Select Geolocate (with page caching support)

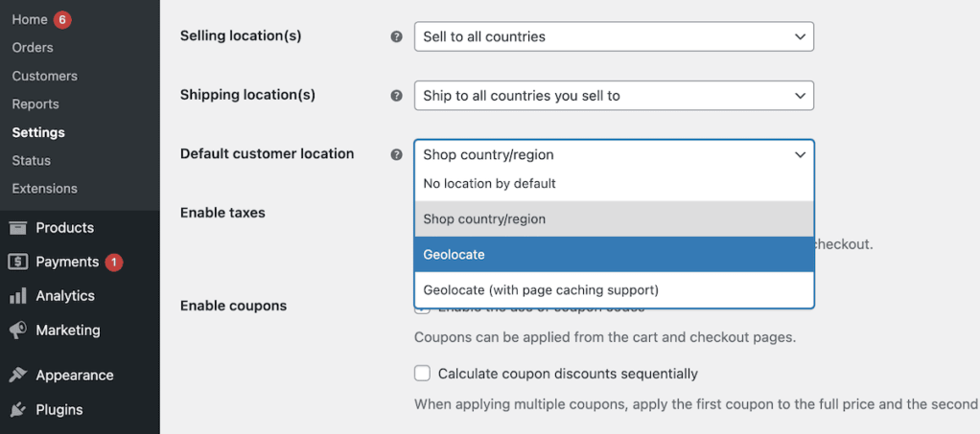coord(614,289)
